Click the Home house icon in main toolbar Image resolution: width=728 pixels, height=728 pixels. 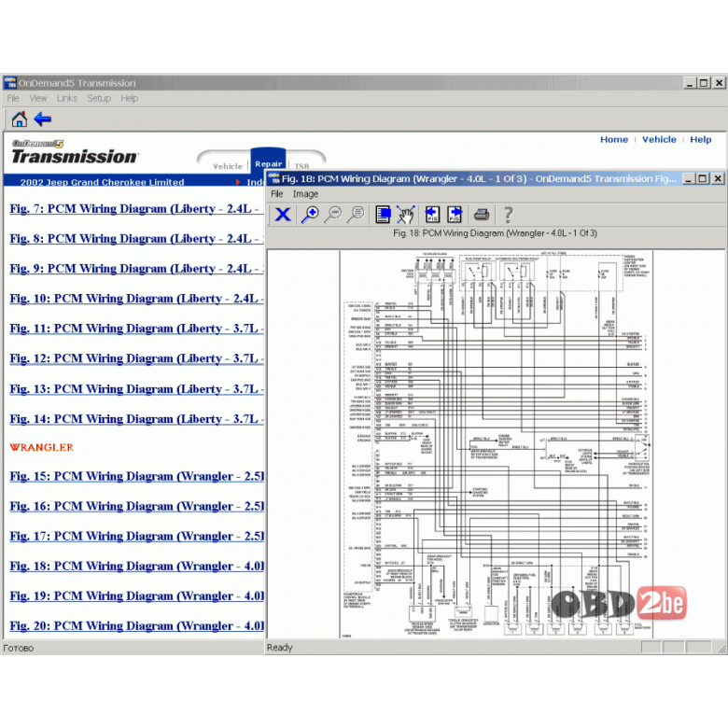click(x=19, y=119)
